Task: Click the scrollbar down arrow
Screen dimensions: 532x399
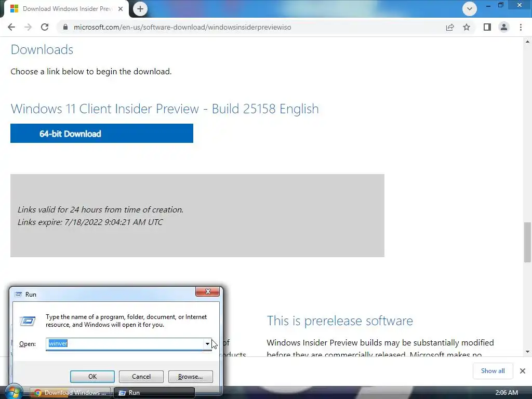Action: point(527,352)
